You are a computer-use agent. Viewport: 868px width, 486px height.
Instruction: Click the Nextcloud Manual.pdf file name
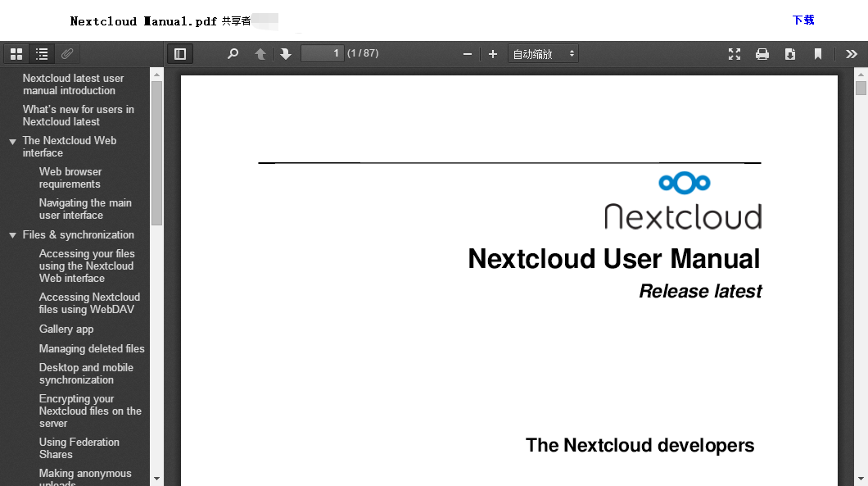click(143, 21)
